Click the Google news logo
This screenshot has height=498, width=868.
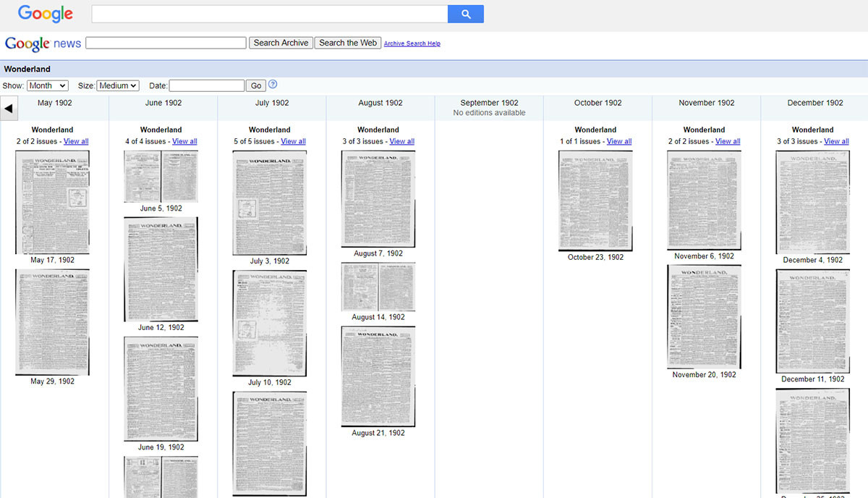coord(43,43)
